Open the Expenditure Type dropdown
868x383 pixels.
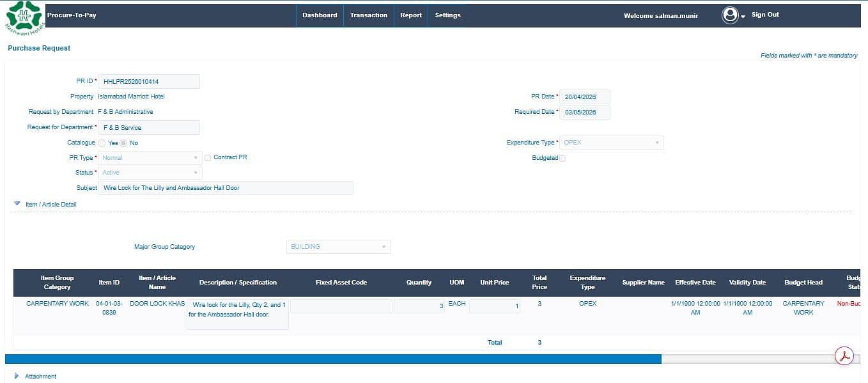tap(612, 143)
